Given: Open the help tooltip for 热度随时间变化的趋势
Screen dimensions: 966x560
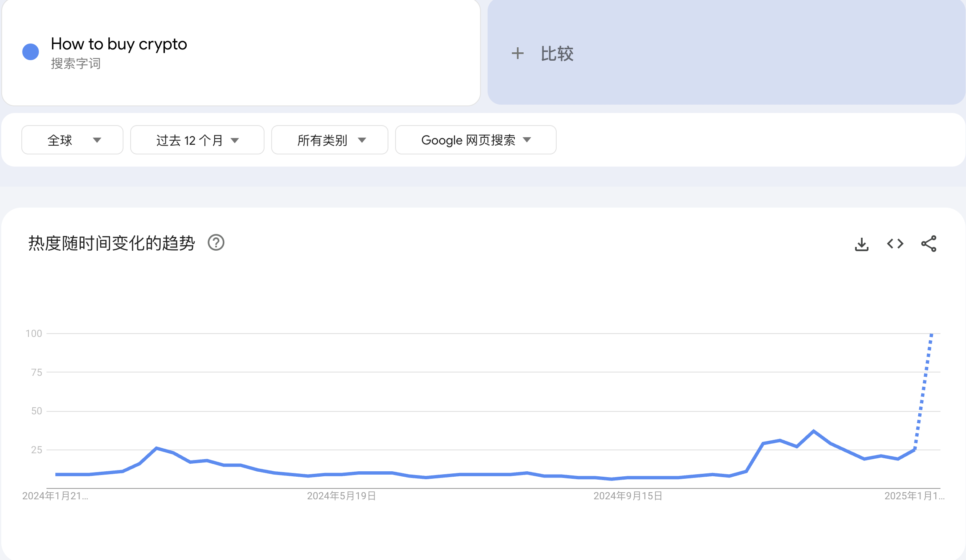Looking at the screenshot, I should pos(216,243).
